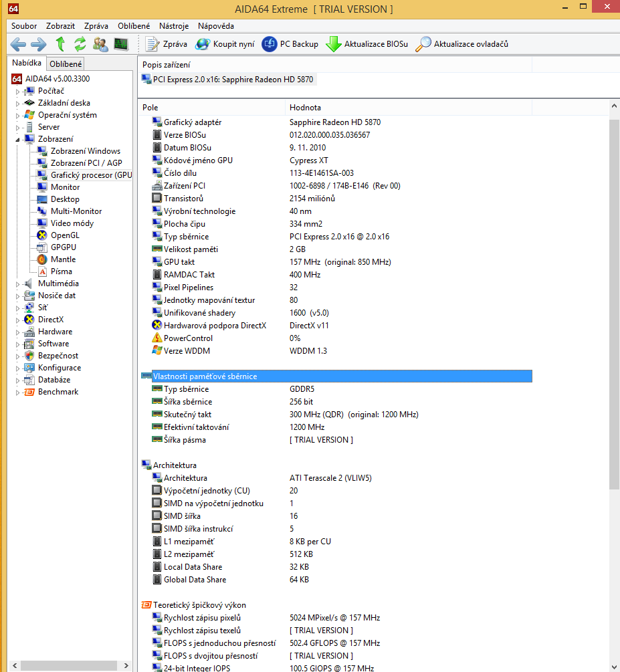620x672 pixels.
Task: Click the Konfigurace icon in tree
Action: [29, 368]
